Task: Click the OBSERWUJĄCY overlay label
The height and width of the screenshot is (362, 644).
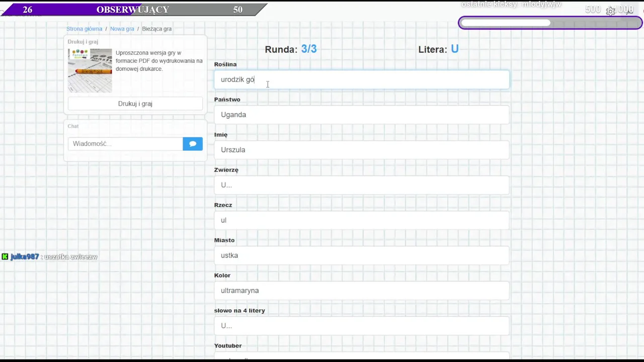Action: 133,10
